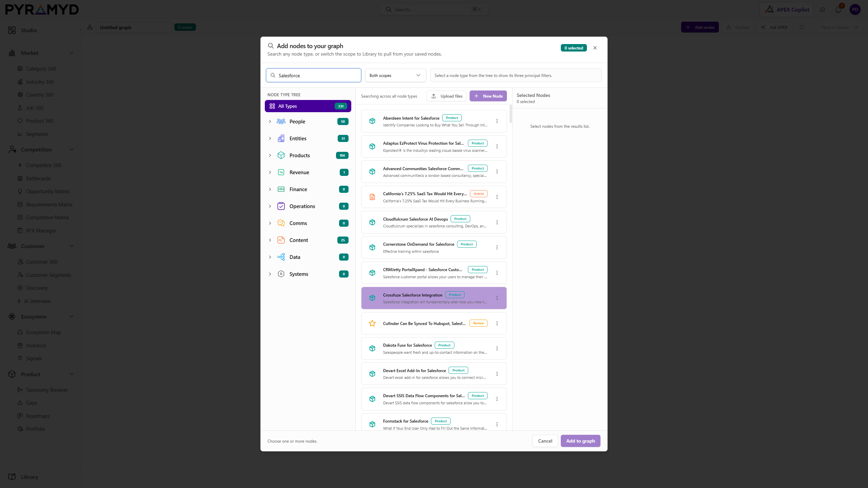This screenshot has height=488, width=868.
Task: Click the Revenue node type icon
Action: (x=281, y=172)
